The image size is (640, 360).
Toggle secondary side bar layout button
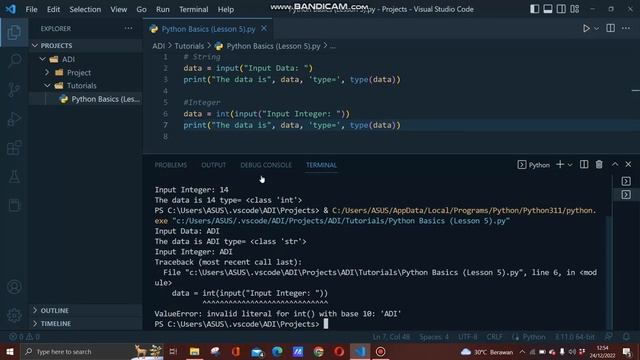[561, 9]
